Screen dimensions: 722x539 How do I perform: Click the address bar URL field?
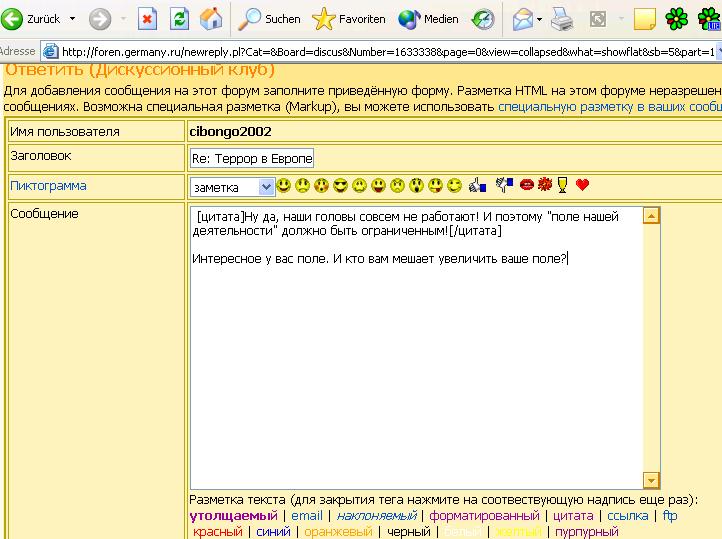(387, 52)
